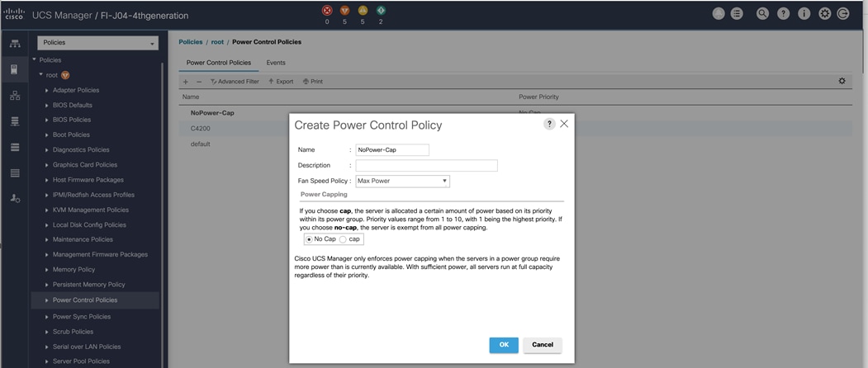
Task: Expand Host Firmware Packages node
Action: click(x=47, y=180)
